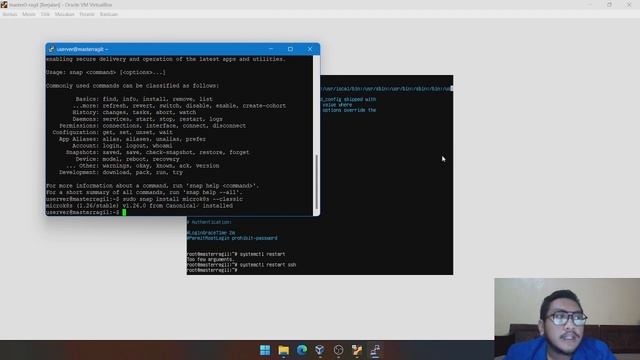Image resolution: width=640 pixels, height=360 pixels.
Task: Select the running VM icon in the taskbar
Action: (x=357, y=350)
